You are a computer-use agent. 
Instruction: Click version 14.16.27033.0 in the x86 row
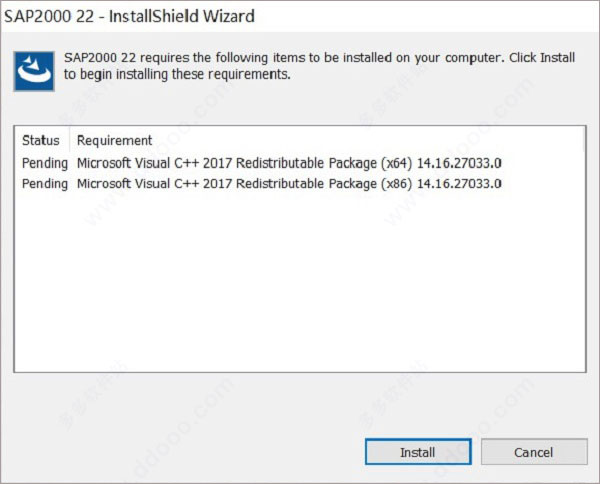coord(459,184)
